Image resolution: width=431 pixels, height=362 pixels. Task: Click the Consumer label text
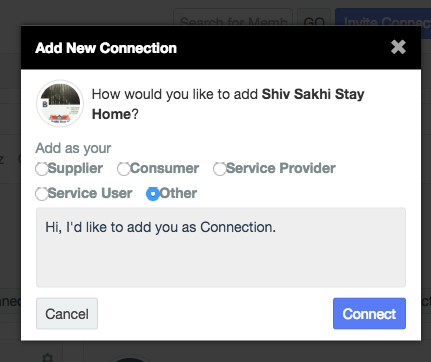tap(164, 168)
